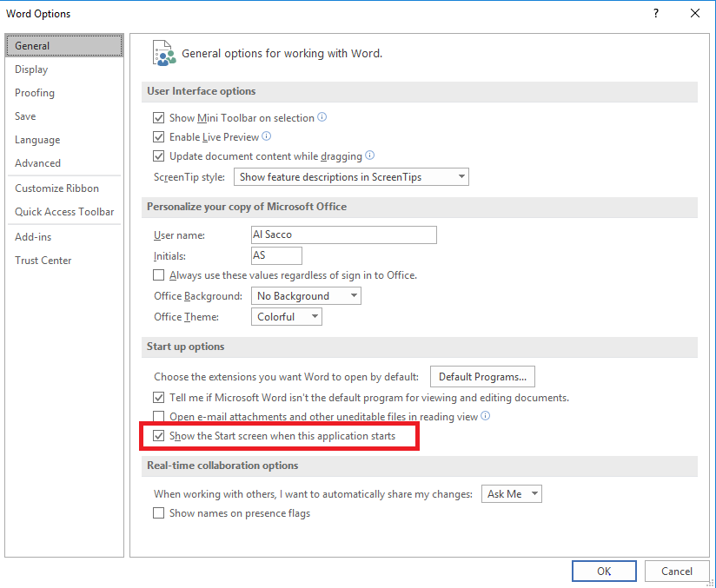Confirm changes with the OK button
This screenshot has width=716, height=588.
604,571
